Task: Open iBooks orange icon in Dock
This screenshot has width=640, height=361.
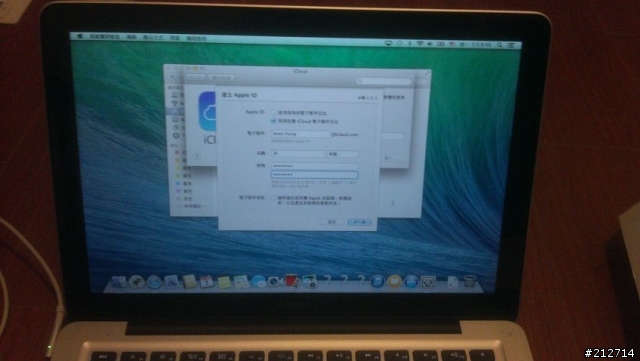Action: point(394,281)
